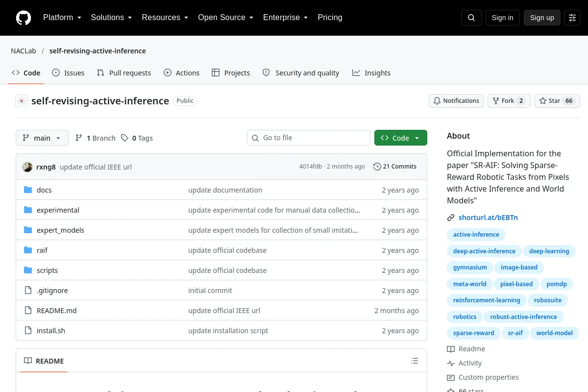
Task: Click the Sign up button
Action: point(542,18)
